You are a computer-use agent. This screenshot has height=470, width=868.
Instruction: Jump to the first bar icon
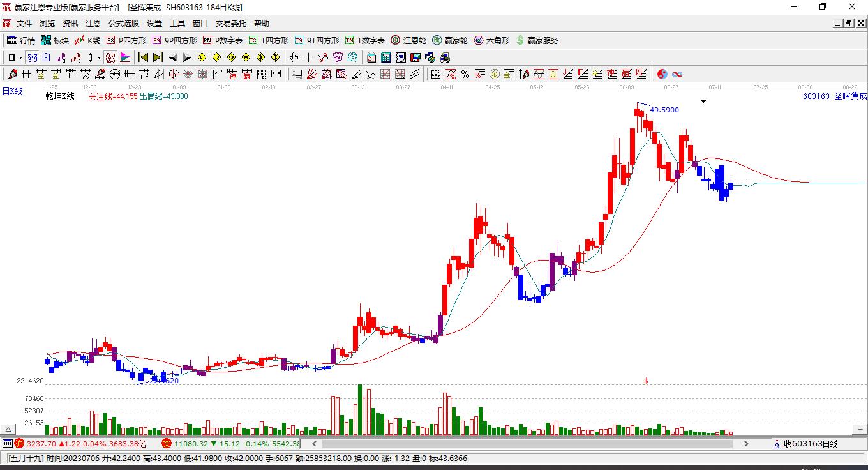144,57
